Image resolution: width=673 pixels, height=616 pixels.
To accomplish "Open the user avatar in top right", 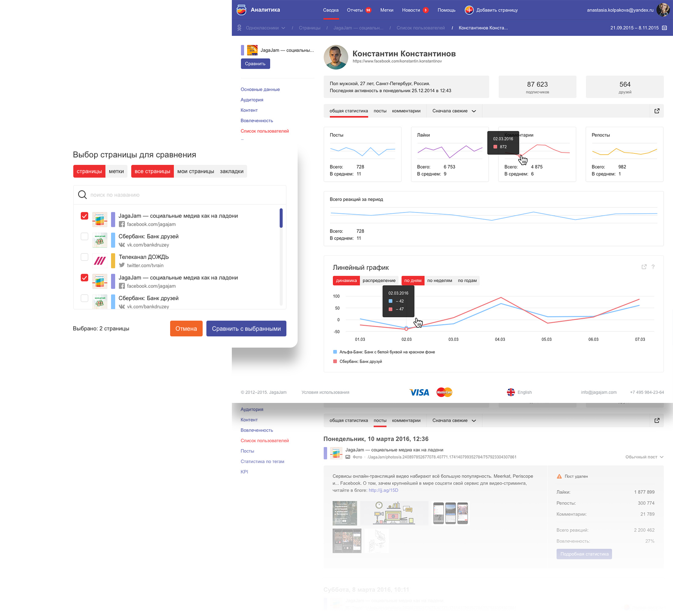I will pyautogui.click(x=663, y=10).
